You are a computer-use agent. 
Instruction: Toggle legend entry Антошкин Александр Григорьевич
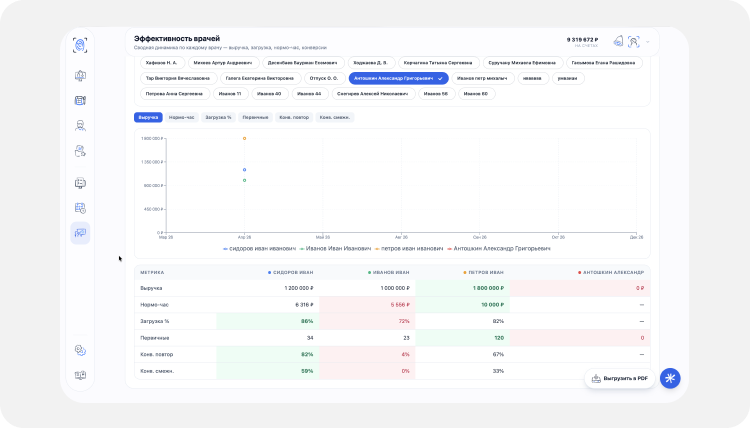click(x=499, y=249)
